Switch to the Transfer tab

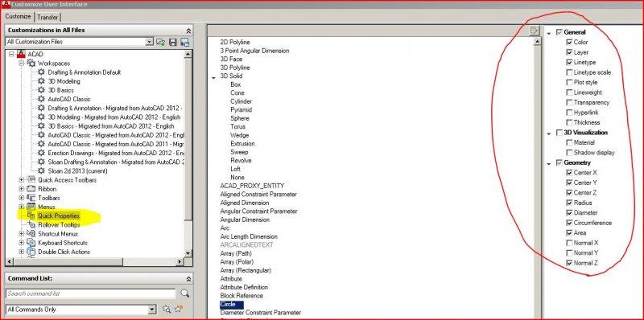click(47, 17)
